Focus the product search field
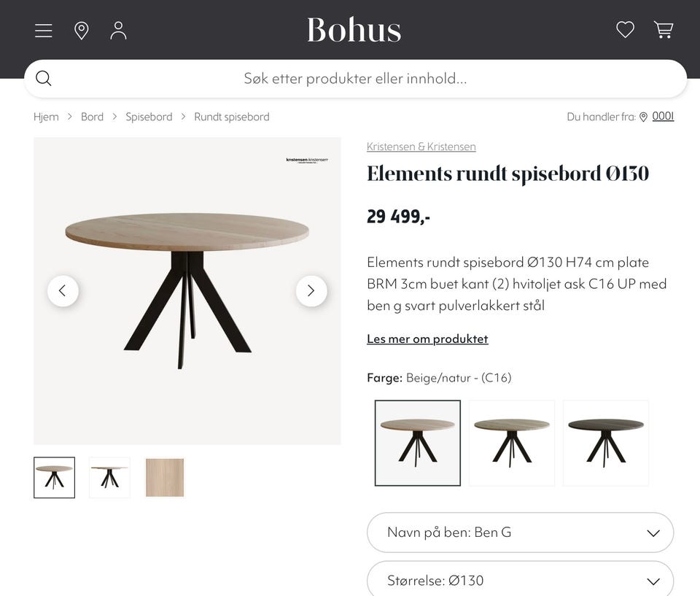This screenshot has height=596, width=700. [x=355, y=79]
